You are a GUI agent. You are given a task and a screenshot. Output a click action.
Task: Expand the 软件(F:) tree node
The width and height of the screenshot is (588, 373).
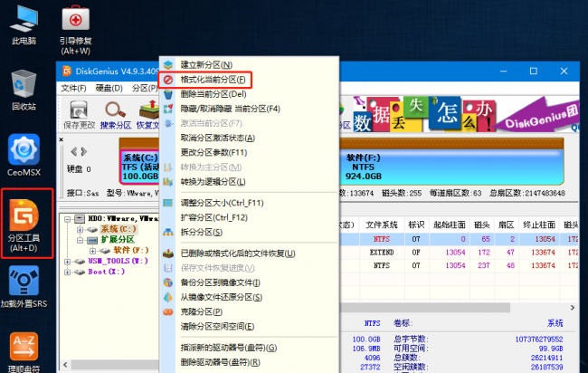(92, 250)
